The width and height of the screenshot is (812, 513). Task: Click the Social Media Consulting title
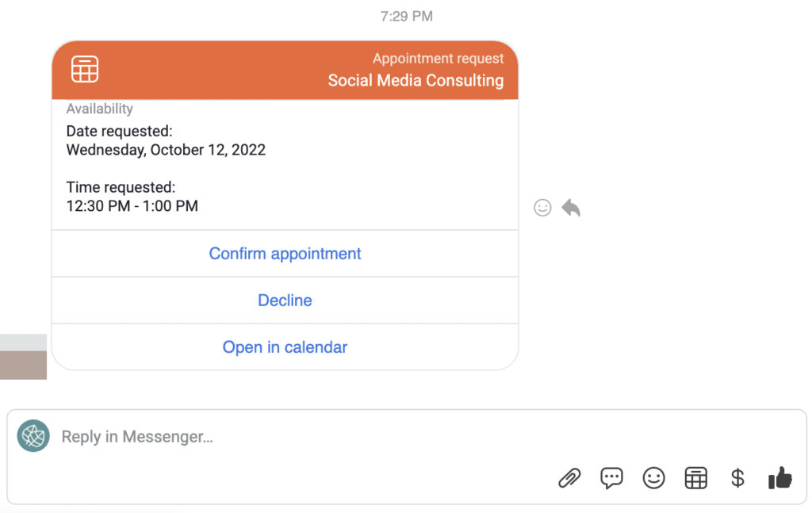416,80
